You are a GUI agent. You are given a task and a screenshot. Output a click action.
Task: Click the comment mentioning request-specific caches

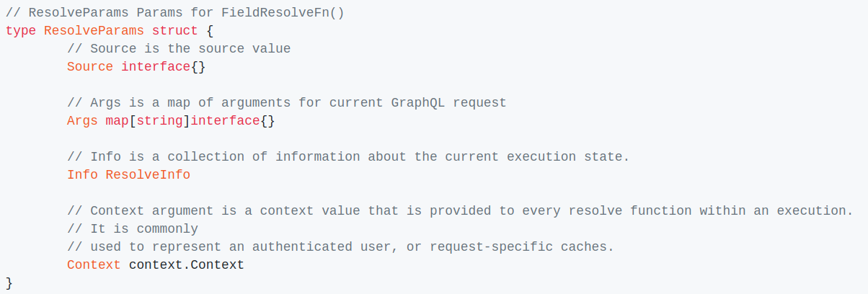click(x=340, y=246)
